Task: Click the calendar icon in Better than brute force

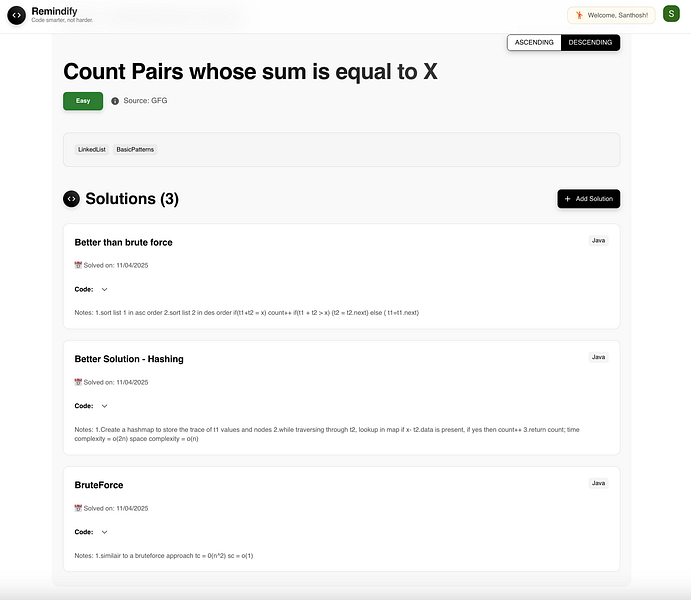Action: click(78, 265)
